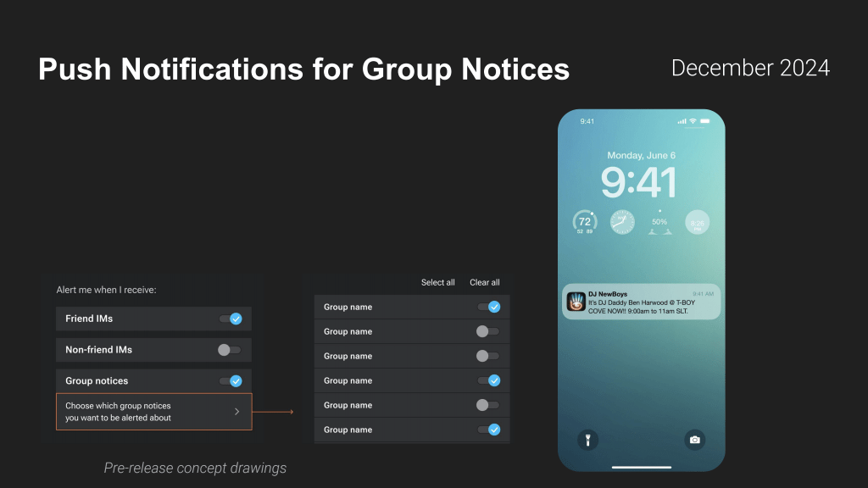The width and height of the screenshot is (868, 488).
Task: Open the DJ NewBoys notification banner
Action: point(641,302)
